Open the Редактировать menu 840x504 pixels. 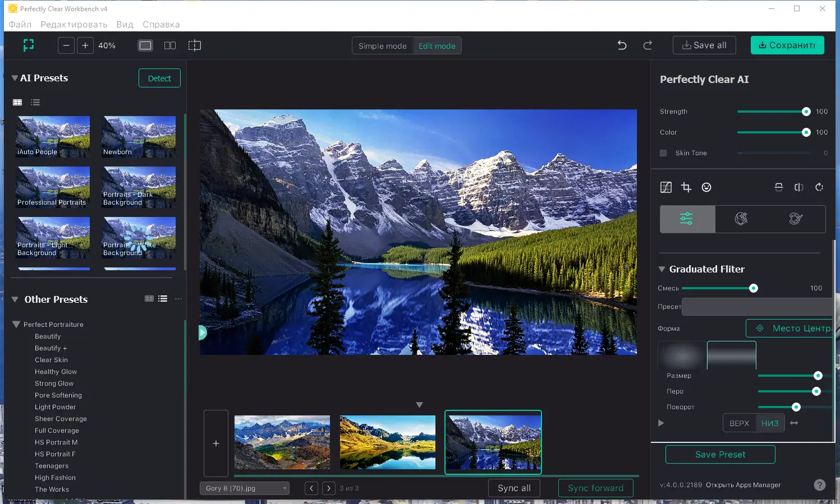click(x=74, y=25)
